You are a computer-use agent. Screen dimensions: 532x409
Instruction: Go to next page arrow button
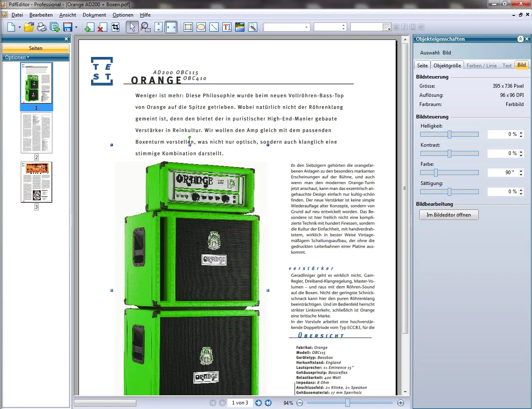259,403
